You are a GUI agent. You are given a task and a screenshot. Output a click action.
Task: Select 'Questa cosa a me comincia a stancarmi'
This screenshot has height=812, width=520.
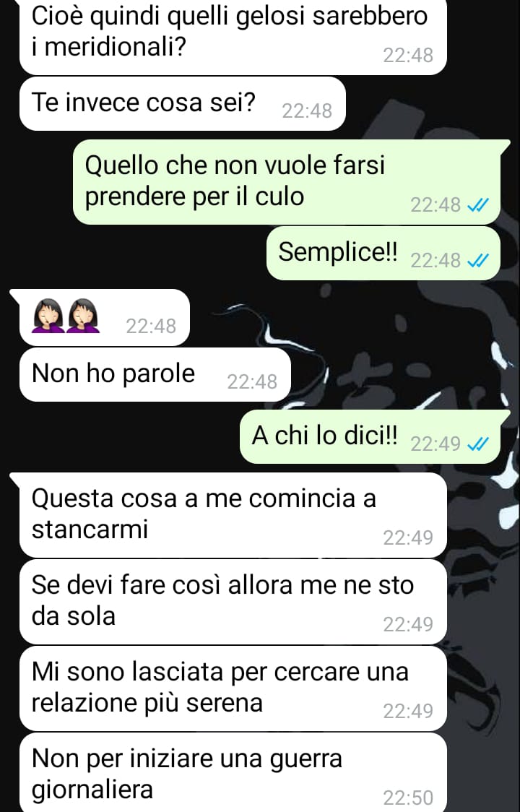click(233, 515)
